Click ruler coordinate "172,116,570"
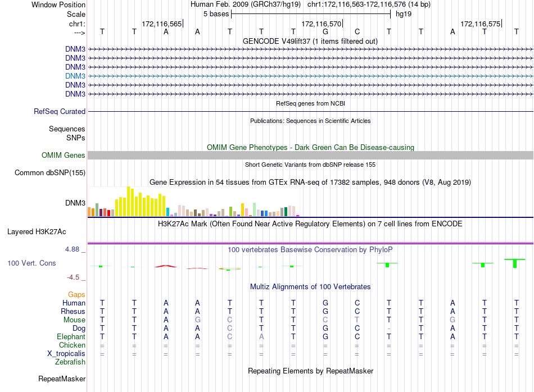 321,24
